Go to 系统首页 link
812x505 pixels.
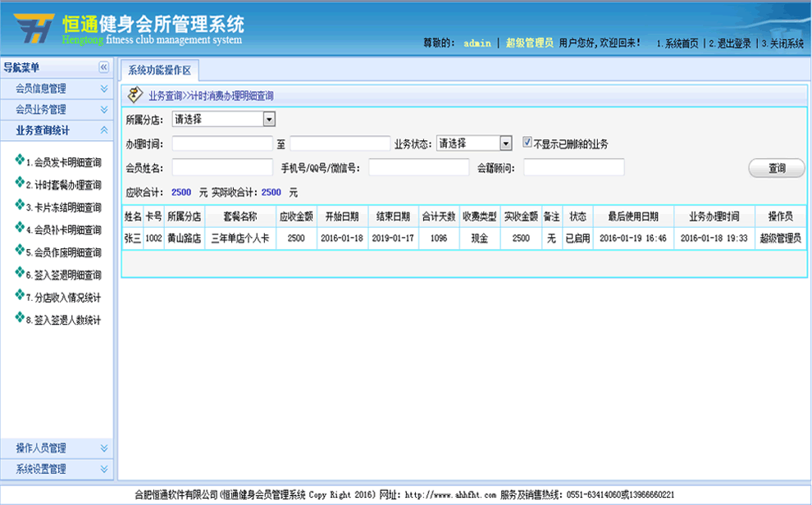(x=677, y=44)
